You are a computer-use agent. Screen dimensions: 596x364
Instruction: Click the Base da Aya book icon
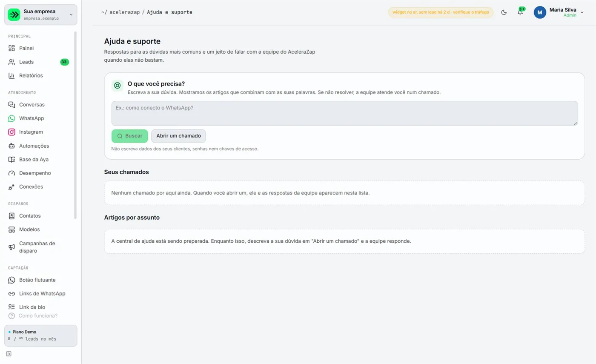[x=11, y=160]
